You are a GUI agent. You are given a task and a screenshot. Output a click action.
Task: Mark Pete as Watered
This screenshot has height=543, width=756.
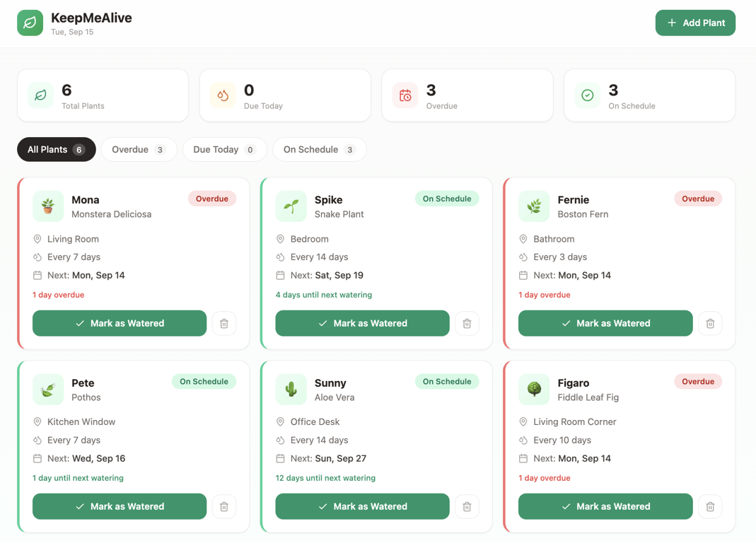click(x=120, y=506)
